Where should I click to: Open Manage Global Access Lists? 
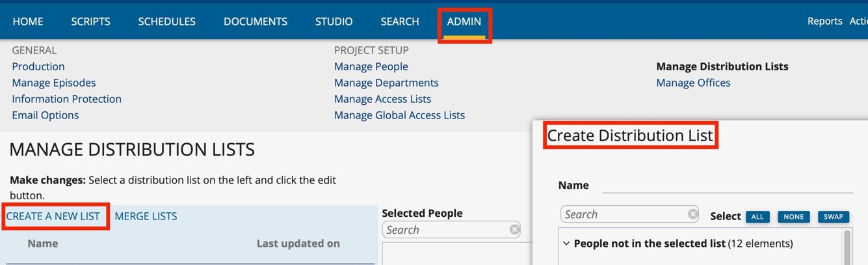coord(399,115)
